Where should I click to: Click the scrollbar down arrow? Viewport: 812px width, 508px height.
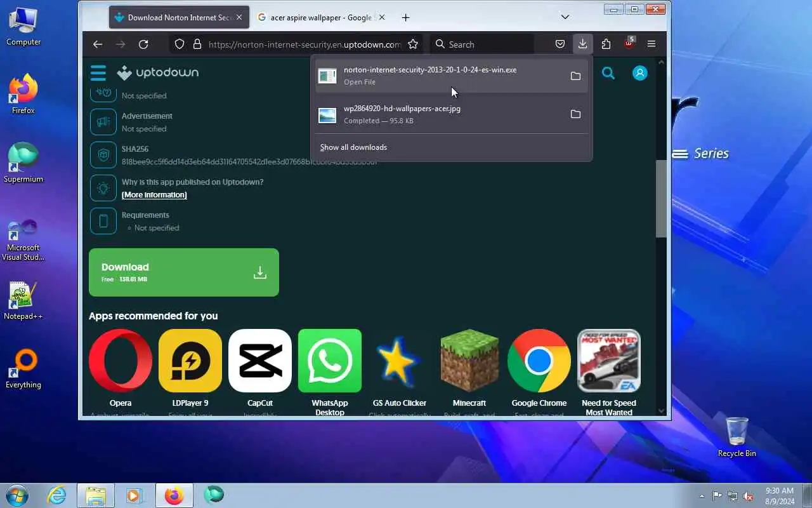[x=661, y=411]
